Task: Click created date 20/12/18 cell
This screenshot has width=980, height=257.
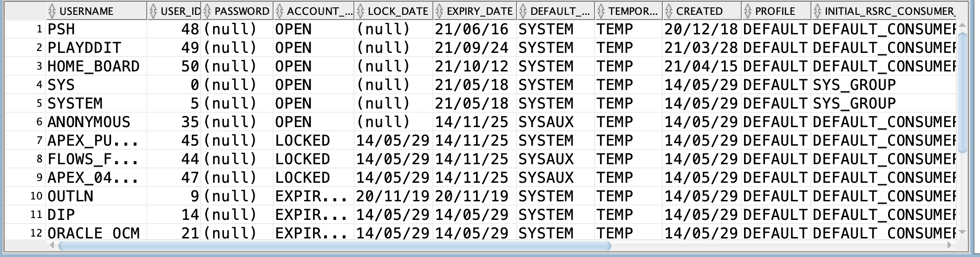Action: tap(701, 29)
